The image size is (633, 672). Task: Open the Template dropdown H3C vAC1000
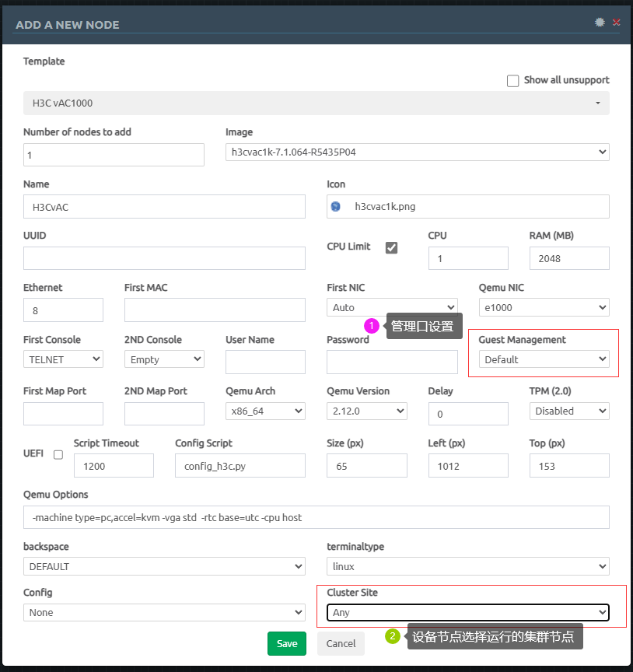[x=316, y=103]
